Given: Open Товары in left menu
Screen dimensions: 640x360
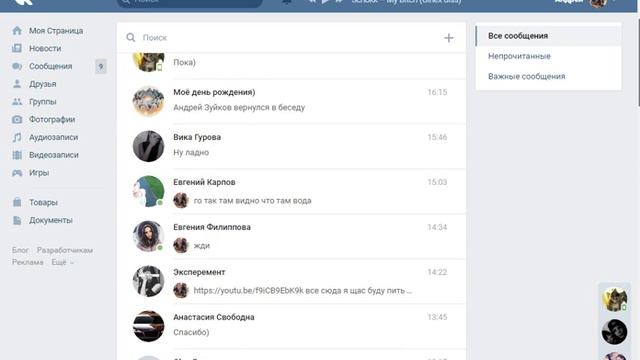Looking at the screenshot, I should [43, 202].
